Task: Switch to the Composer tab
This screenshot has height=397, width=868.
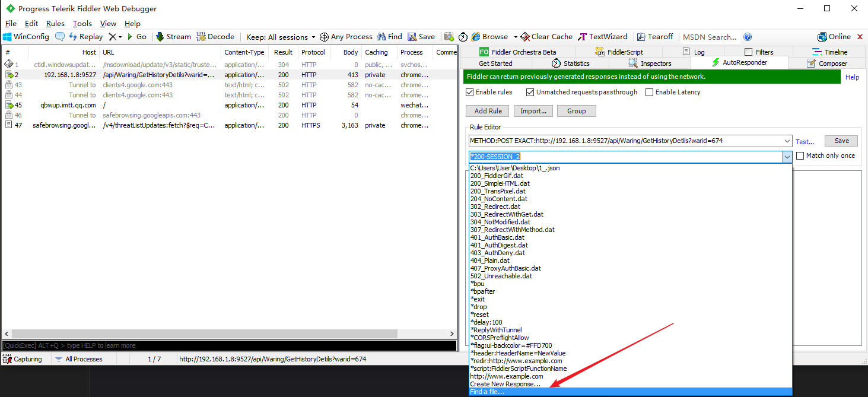Action: [827, 63]
